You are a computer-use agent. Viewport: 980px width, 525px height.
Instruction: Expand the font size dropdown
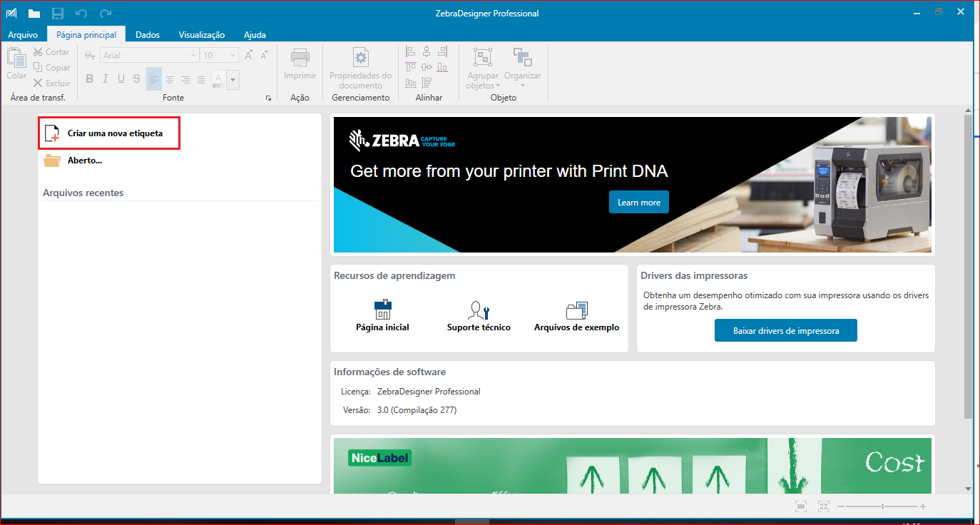pyautogui.click(x=233, y=56)
